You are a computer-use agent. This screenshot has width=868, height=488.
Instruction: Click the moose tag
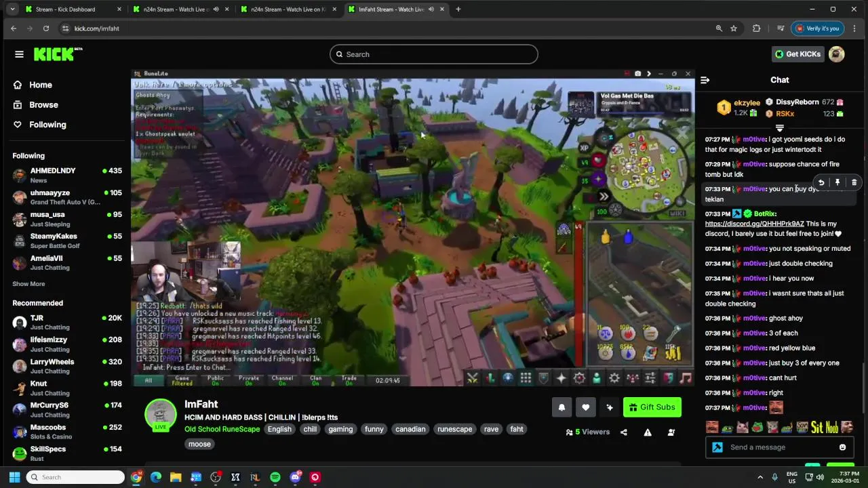[x=199, y=444]
